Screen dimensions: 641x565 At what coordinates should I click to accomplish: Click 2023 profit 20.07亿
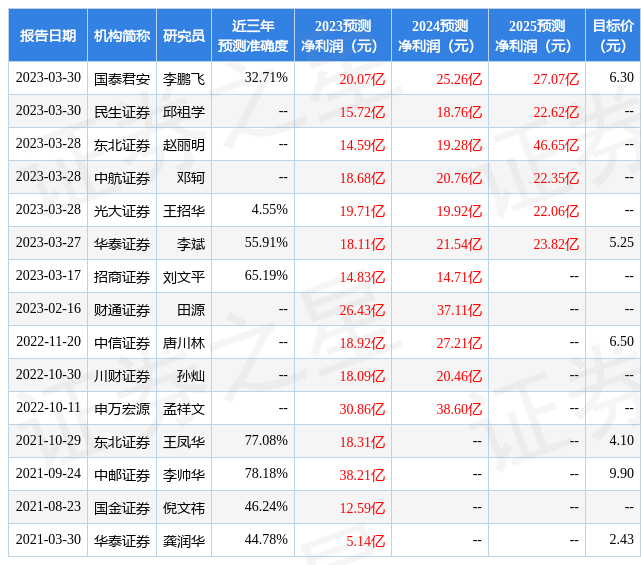click(362, 79)
